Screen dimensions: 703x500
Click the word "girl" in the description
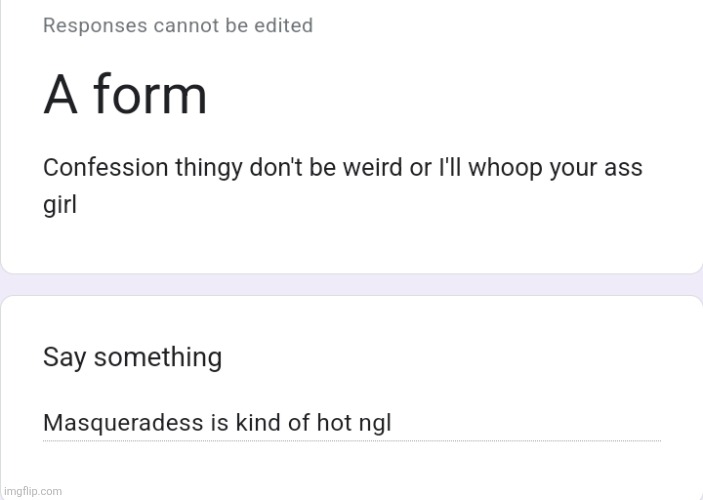60,205
